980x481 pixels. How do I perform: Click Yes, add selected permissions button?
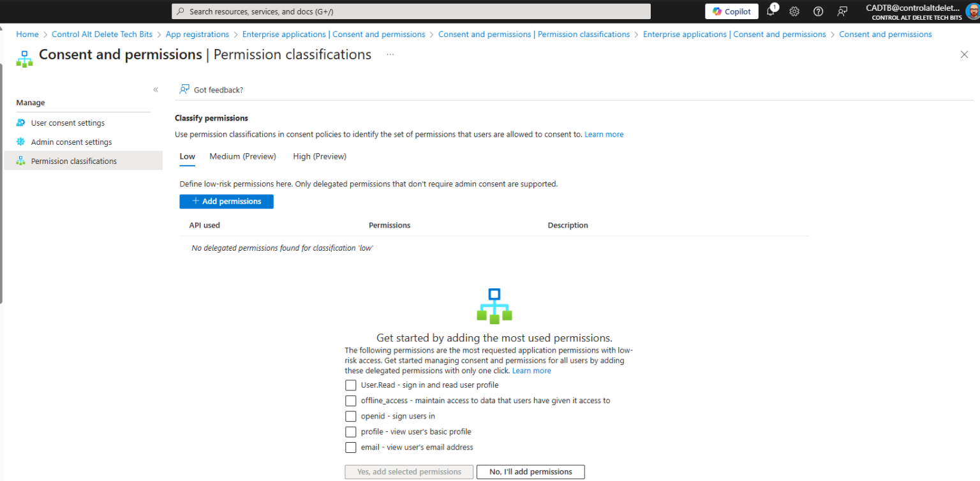pyautogui.click(x=409, y=472)
